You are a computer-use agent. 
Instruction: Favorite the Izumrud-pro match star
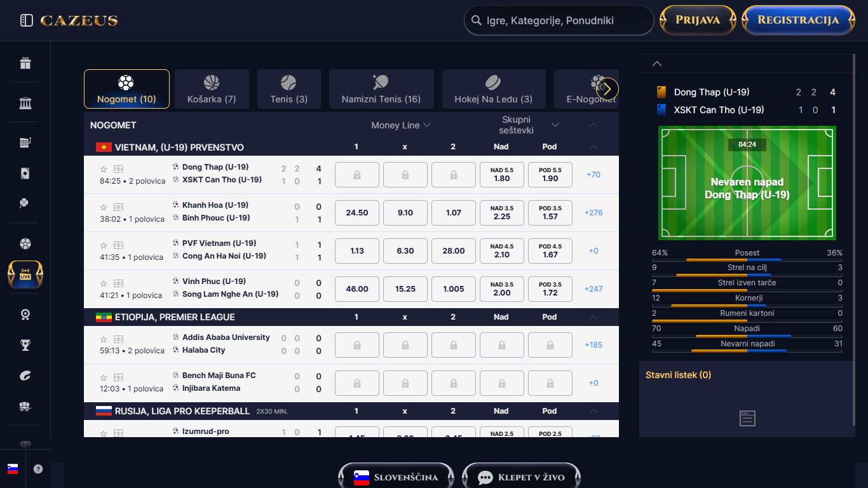pyautogui.click(x=104, y=433)
